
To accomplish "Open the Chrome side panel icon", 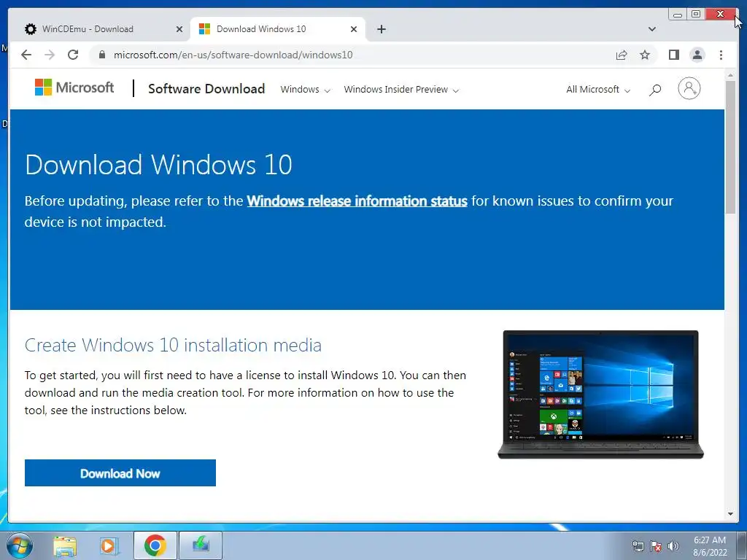I will [673, 55].
